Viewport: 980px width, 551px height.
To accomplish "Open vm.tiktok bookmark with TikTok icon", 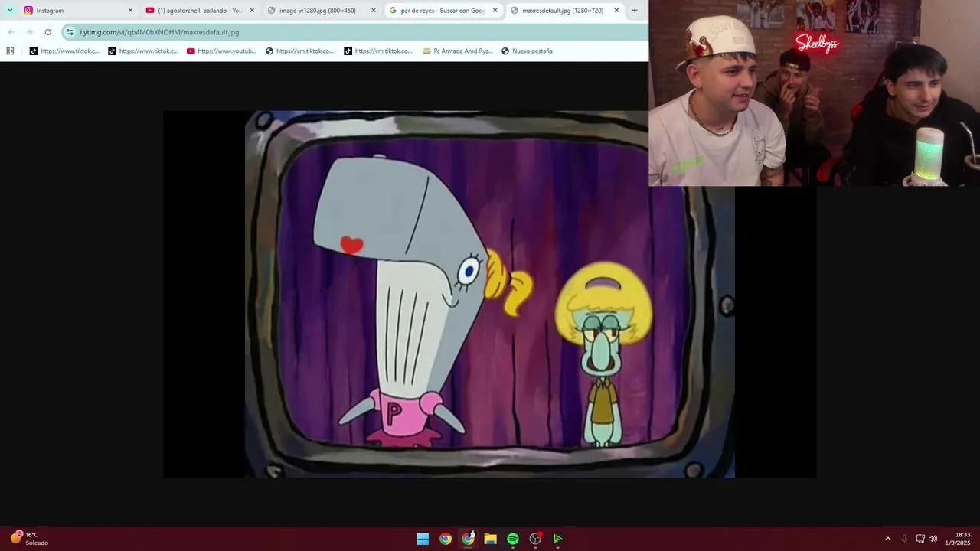I will [x=377, y=51].
